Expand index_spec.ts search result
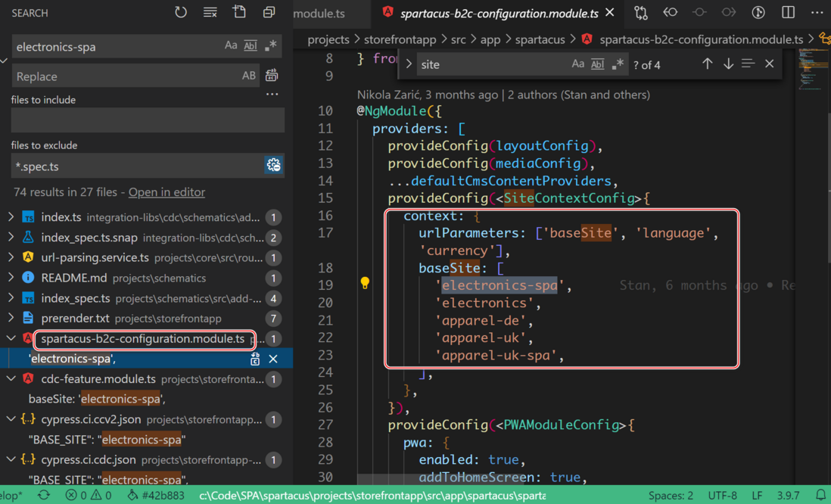 [11, 298]
